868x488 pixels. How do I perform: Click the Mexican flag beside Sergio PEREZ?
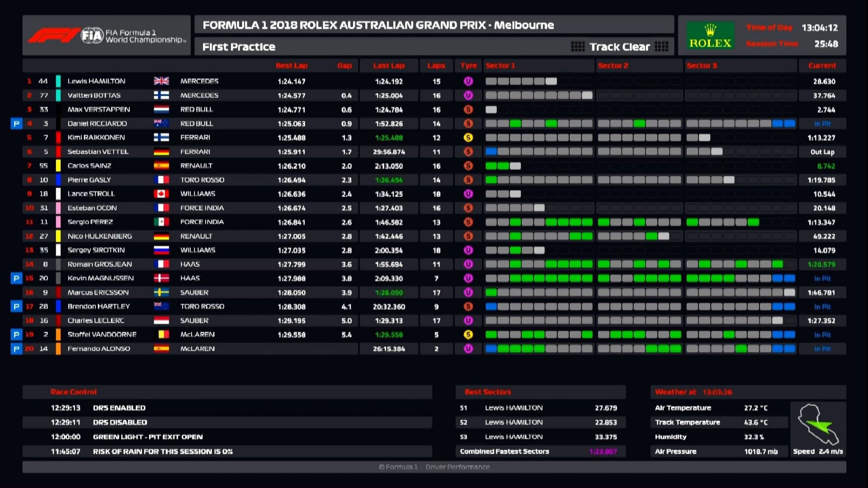pos(161,222)
